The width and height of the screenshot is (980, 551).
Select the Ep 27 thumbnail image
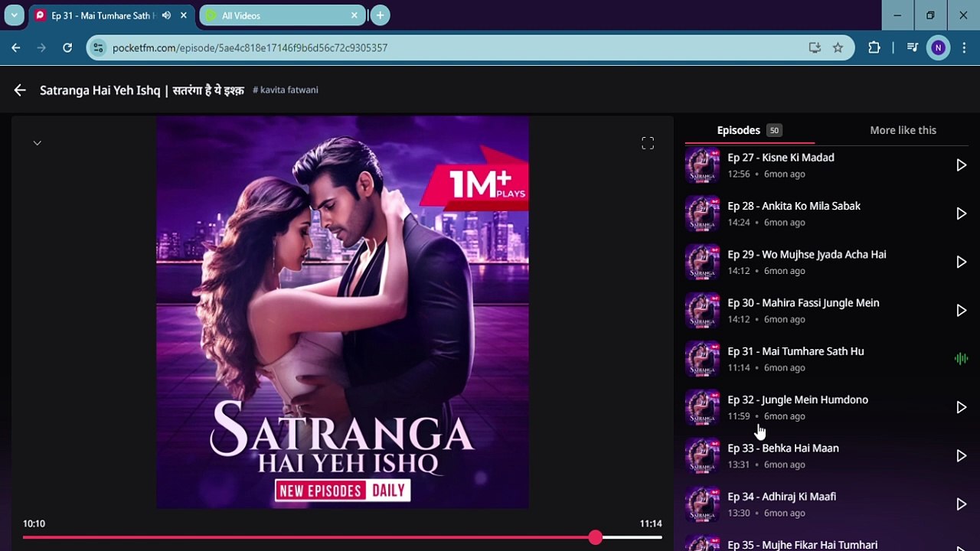702,165
